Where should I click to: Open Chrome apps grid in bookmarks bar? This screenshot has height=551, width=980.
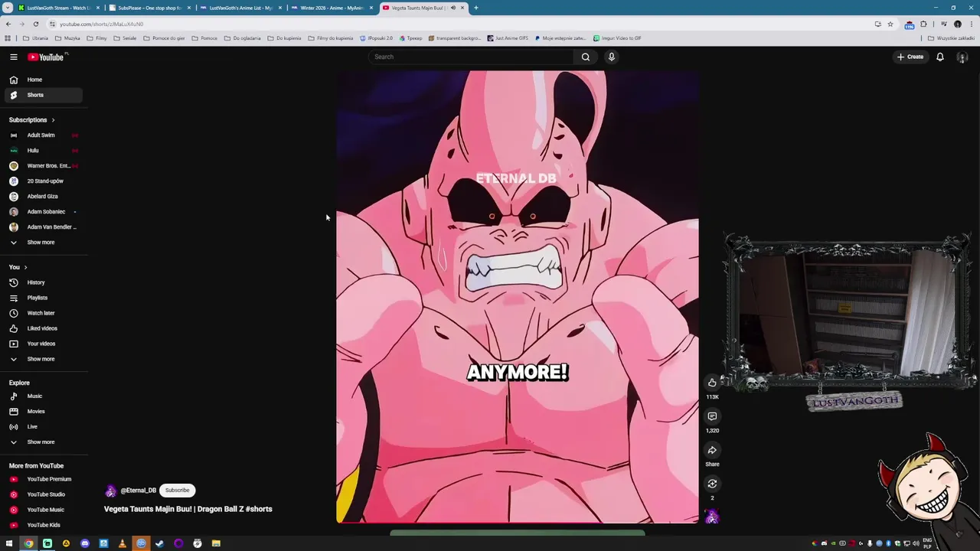click(8, 38)
